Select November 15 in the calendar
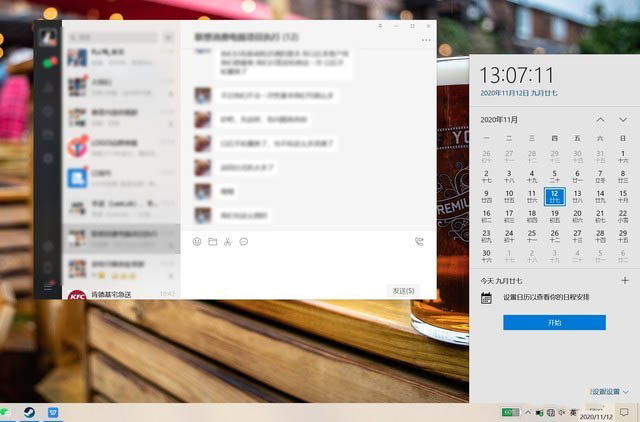The image size is (640, 422). [623, 197]
